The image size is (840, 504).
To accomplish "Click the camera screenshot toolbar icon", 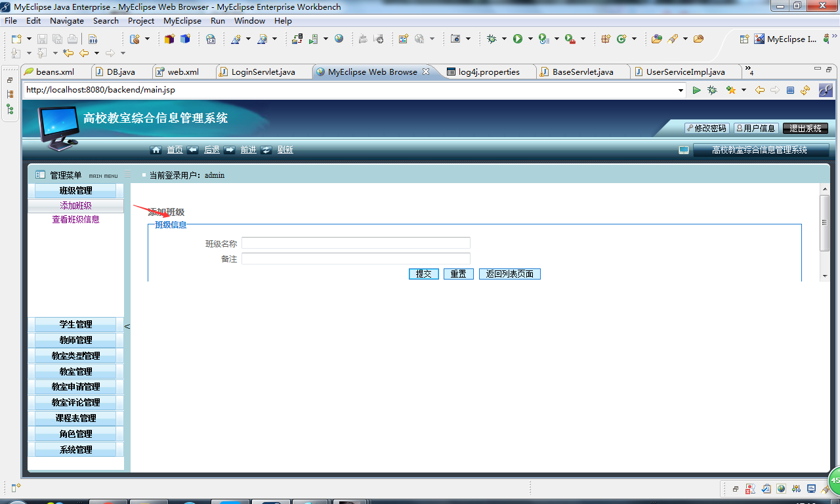I will pyautogui.click(x=455, y=39).
